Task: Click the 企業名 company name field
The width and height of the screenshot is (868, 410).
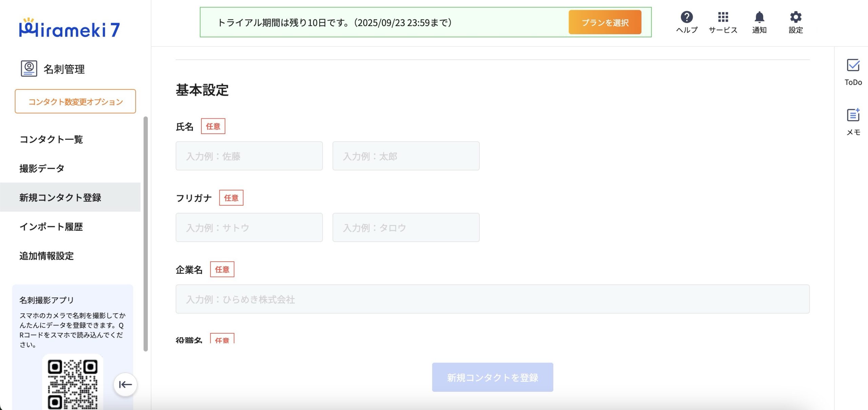Action: (x=492, y=299)
